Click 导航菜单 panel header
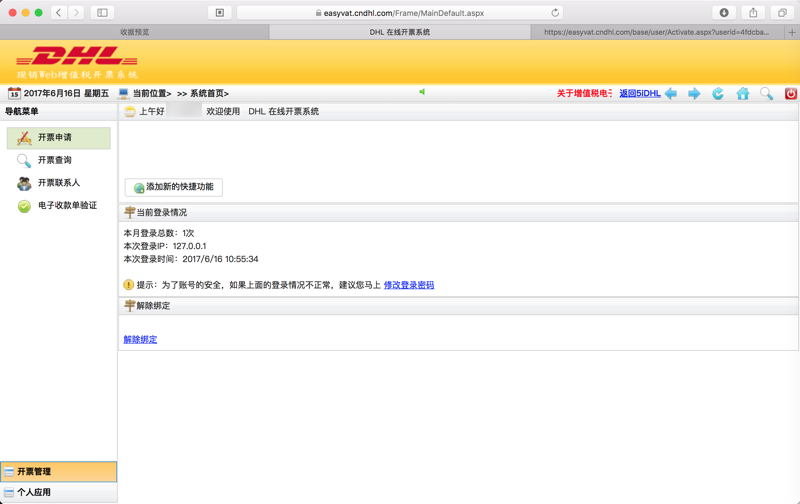This screenshot has height=504, width=800. coord(59,111)
